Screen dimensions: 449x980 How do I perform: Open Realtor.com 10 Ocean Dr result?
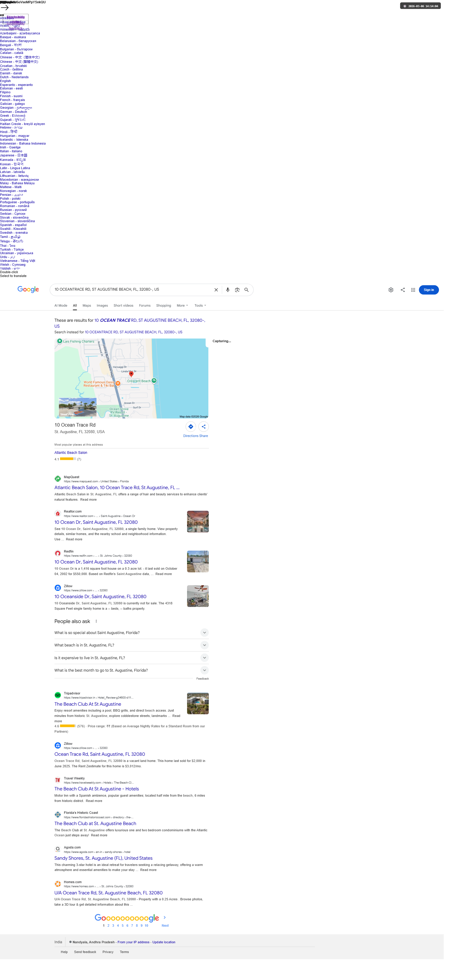click(x=96, y=522)
